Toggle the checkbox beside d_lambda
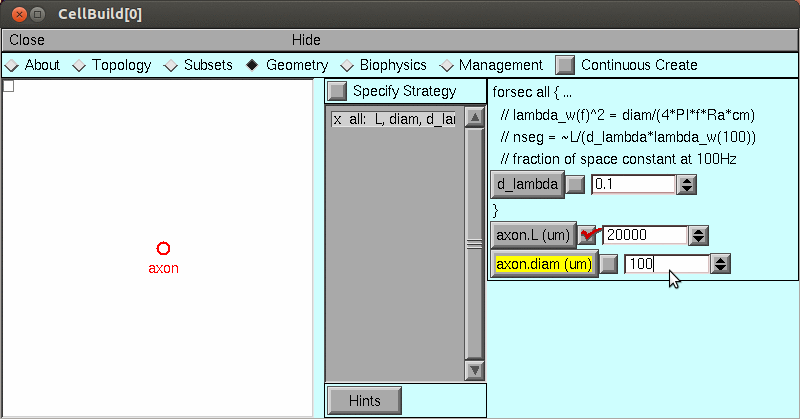Screen dimensions: 800x419 tap(576, 184)
